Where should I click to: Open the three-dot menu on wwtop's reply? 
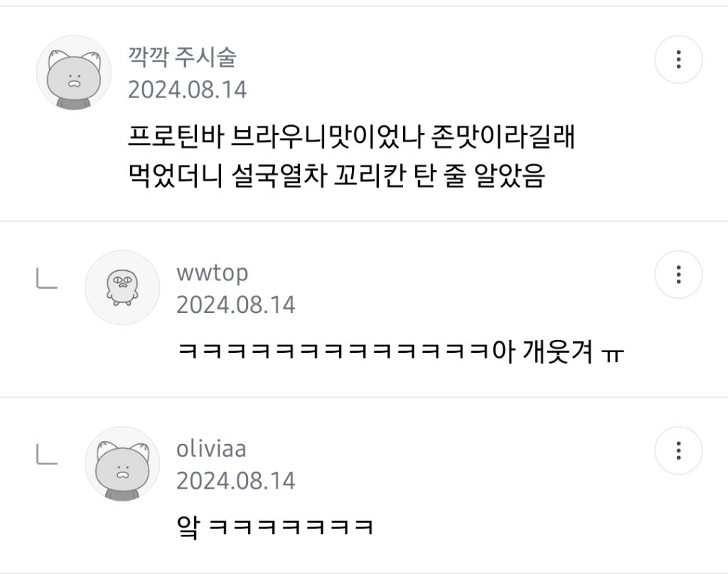pyautogui.click(x=678, y=275)
